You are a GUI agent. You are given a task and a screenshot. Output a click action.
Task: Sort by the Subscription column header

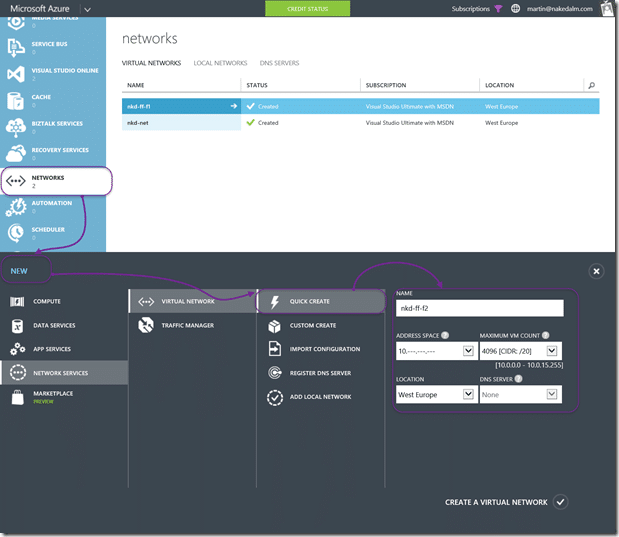click(386, 85)
